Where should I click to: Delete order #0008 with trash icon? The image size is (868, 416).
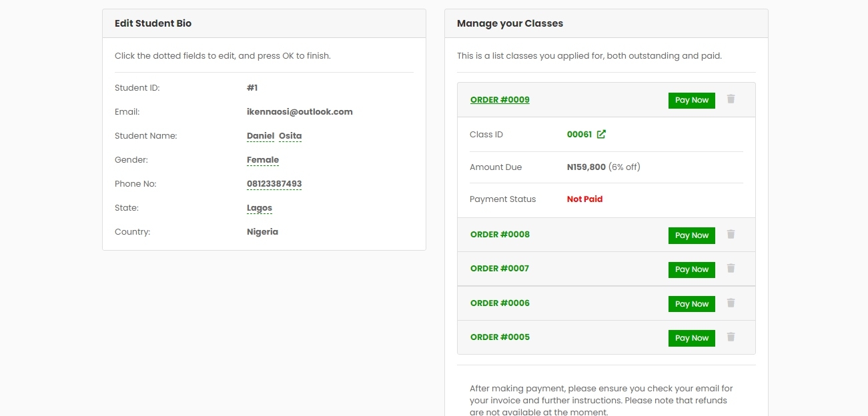click(x=731, y=234)
